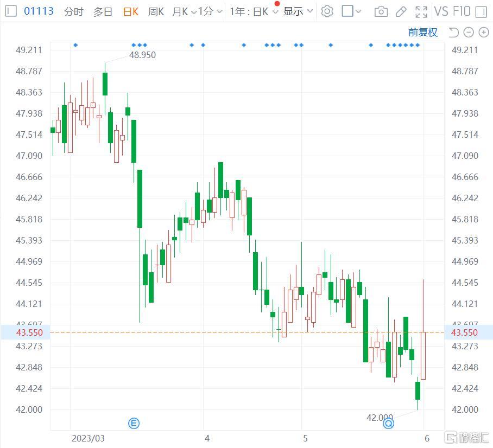This screenshot has height=448, width=493.
Task: Zoom out the chart with minus icon
Action: (x=469, y=32)
